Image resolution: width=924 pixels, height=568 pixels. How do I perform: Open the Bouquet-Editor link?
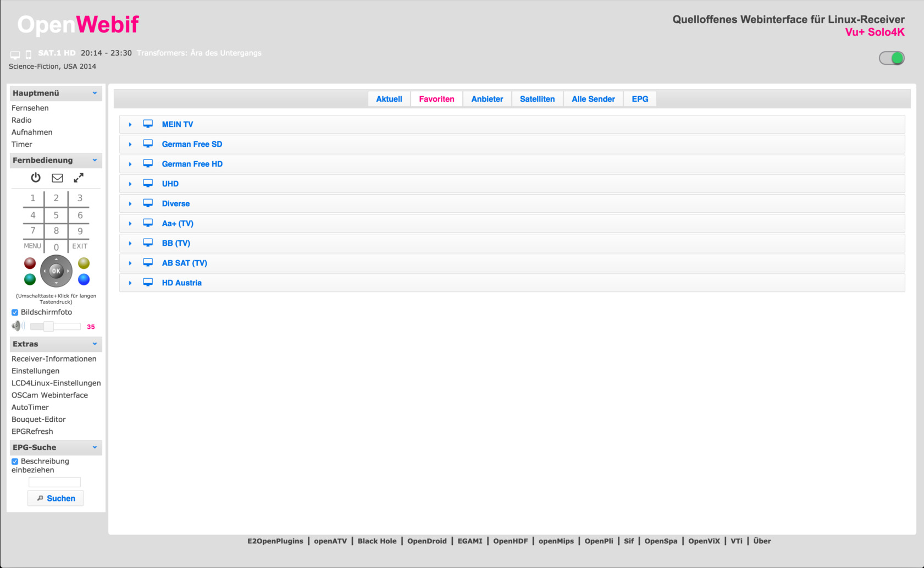38,419
